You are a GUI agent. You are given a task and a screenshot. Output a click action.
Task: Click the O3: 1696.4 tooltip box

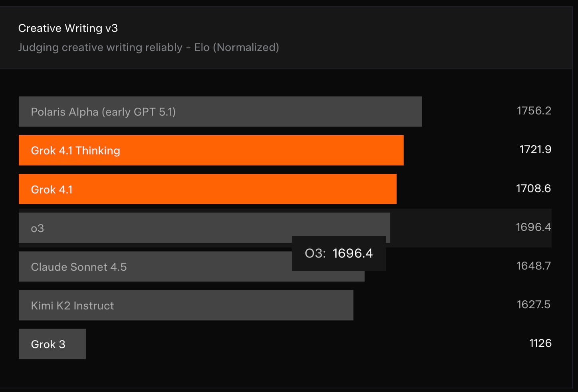pyautogui.click(x=338, y=254)
